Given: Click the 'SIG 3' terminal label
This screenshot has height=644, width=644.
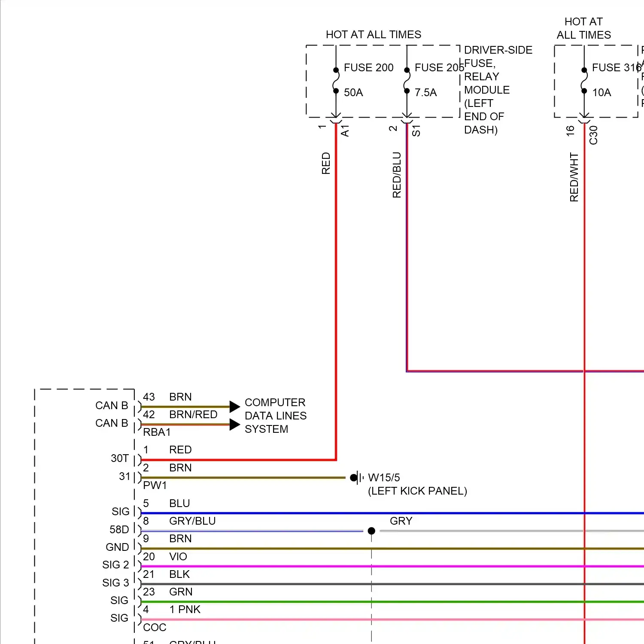Looking at the screenshot, I should coord(115,583).
